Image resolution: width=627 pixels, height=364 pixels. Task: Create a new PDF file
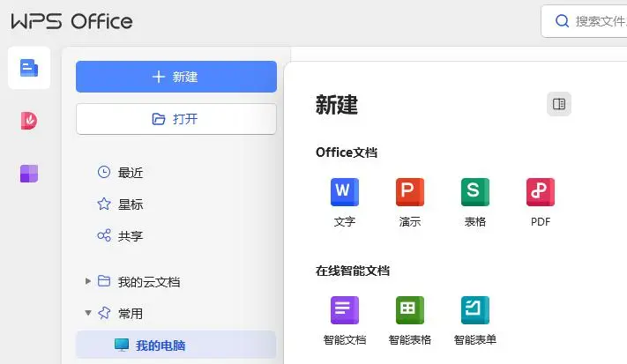[541, 203]
